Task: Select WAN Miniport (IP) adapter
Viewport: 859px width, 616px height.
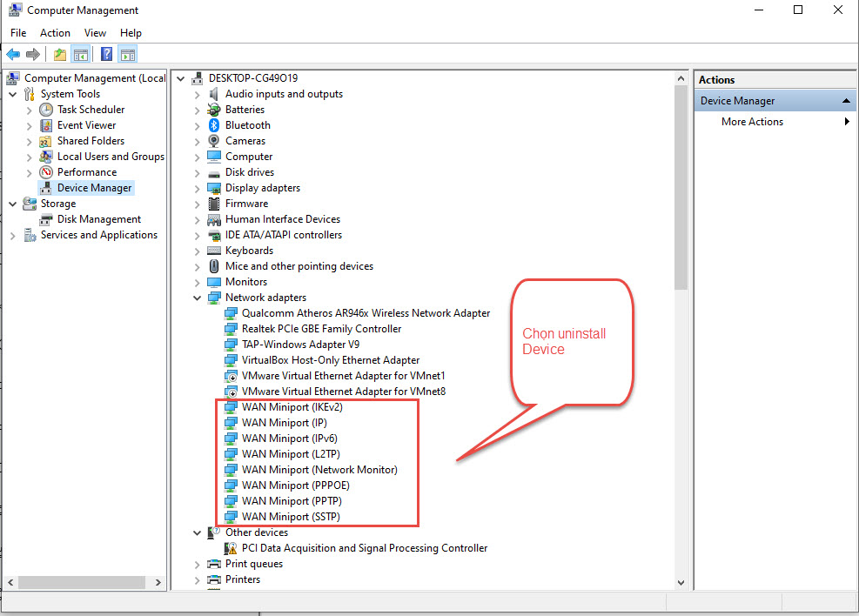Action: click(x=285, y=423)
